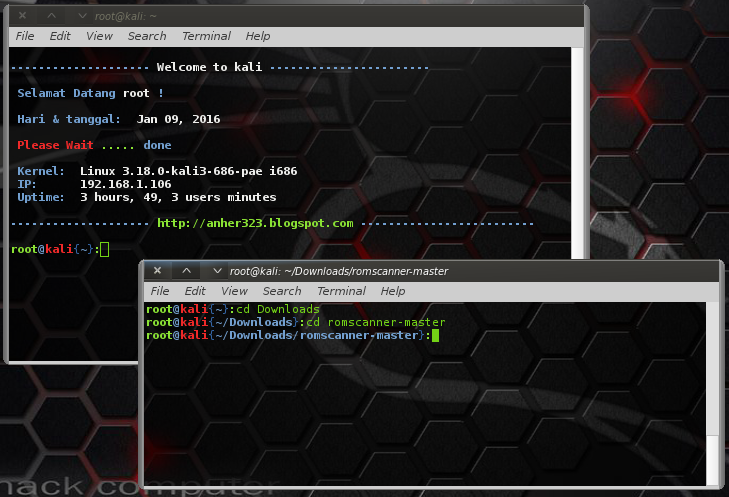Close the romscanner-master terminal window

[158, 271]
